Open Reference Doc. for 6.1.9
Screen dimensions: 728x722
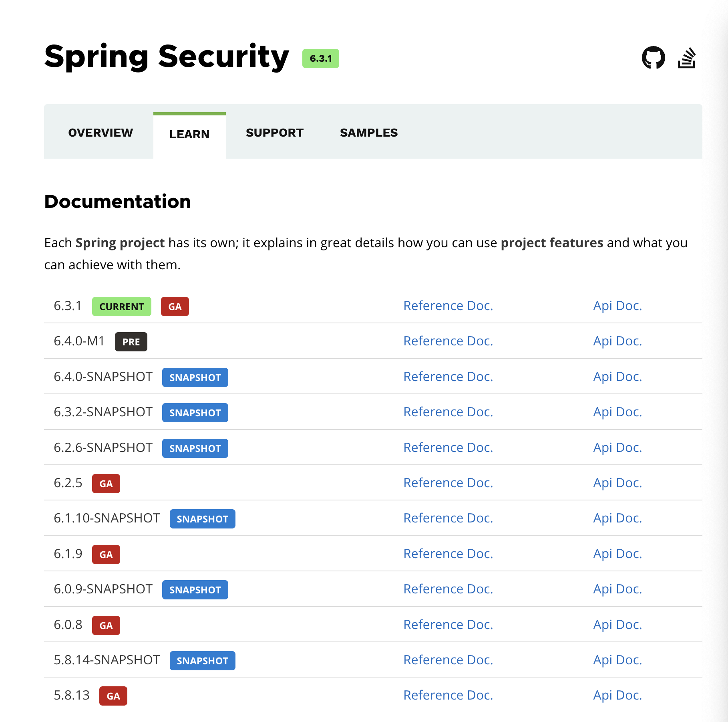pos(448,554)
